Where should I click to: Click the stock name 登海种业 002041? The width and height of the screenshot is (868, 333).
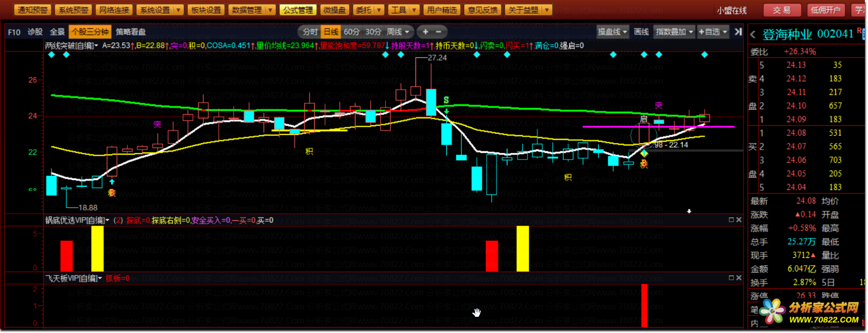click(x=807, y=34)
